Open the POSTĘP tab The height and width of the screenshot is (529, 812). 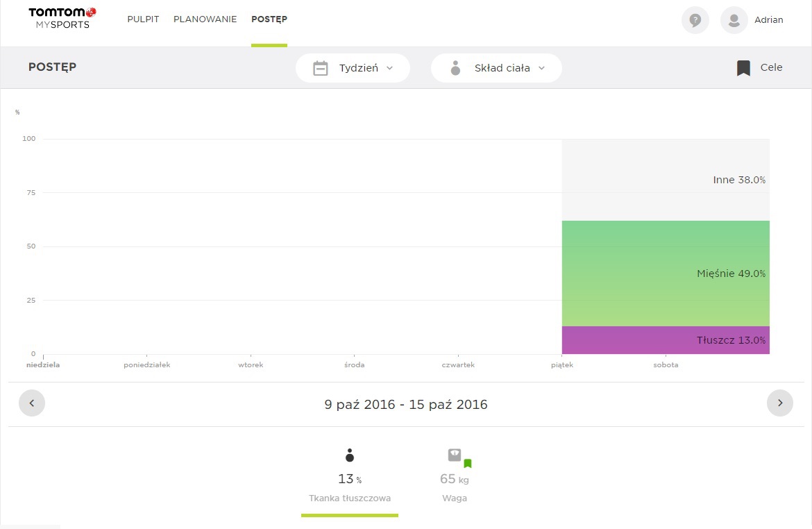point(269,19)
